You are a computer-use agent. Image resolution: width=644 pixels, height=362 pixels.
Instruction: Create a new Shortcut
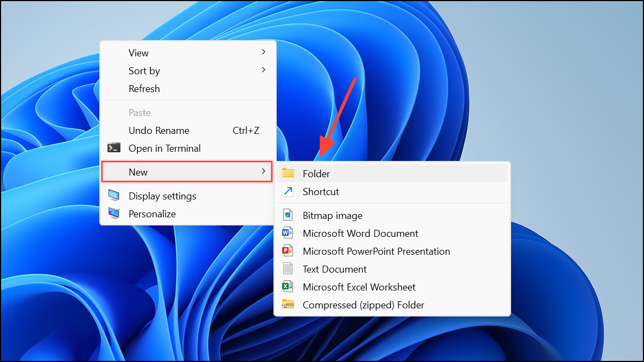[392, 192]
